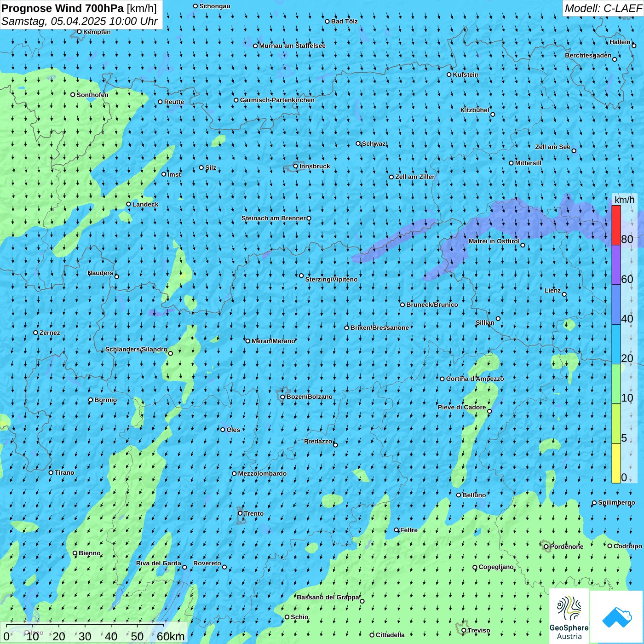Click the 'Steinach am Brenner' label
The width and height of the screenshot is (644, 644).
[x=274, y=218]
